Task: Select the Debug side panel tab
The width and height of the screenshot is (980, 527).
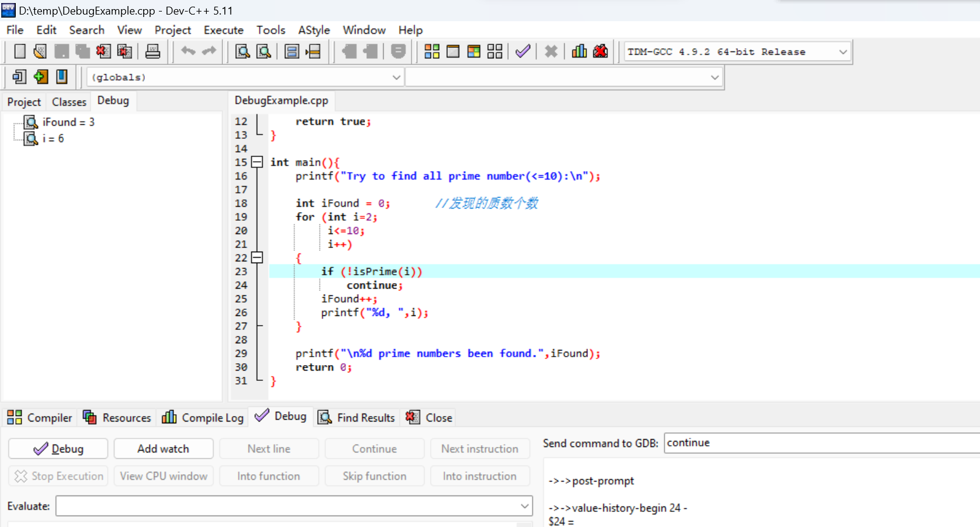Action: tap(113, 101)
